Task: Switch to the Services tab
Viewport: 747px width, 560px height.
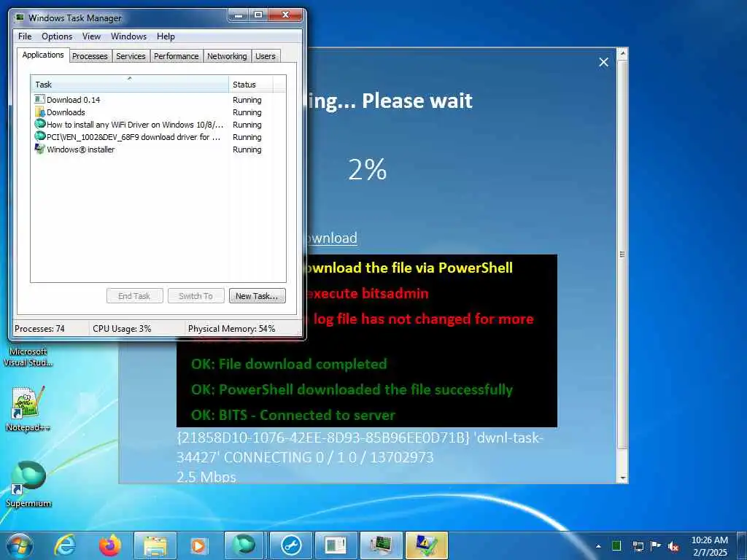Action: tap(131, 56)
